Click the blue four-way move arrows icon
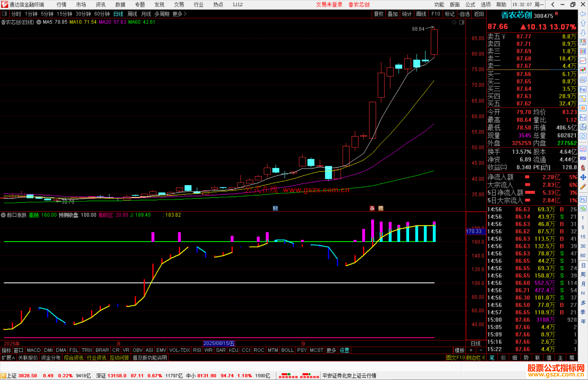The width and height of the screenshot is (588, 380). coord(583,177)
